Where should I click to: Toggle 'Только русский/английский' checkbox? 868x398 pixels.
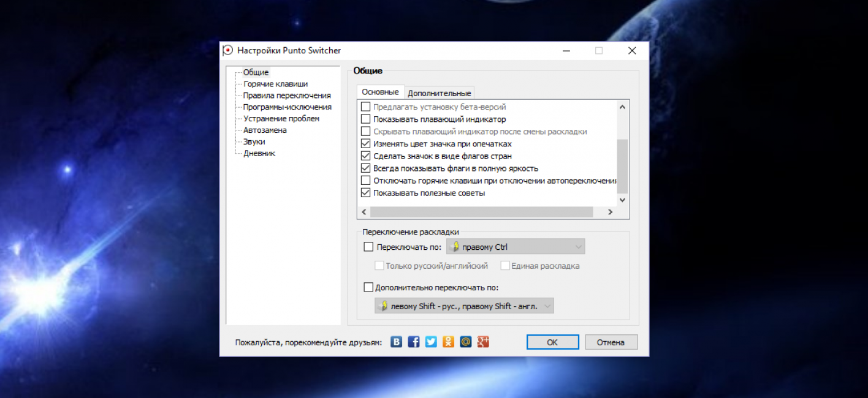point(379,266)
